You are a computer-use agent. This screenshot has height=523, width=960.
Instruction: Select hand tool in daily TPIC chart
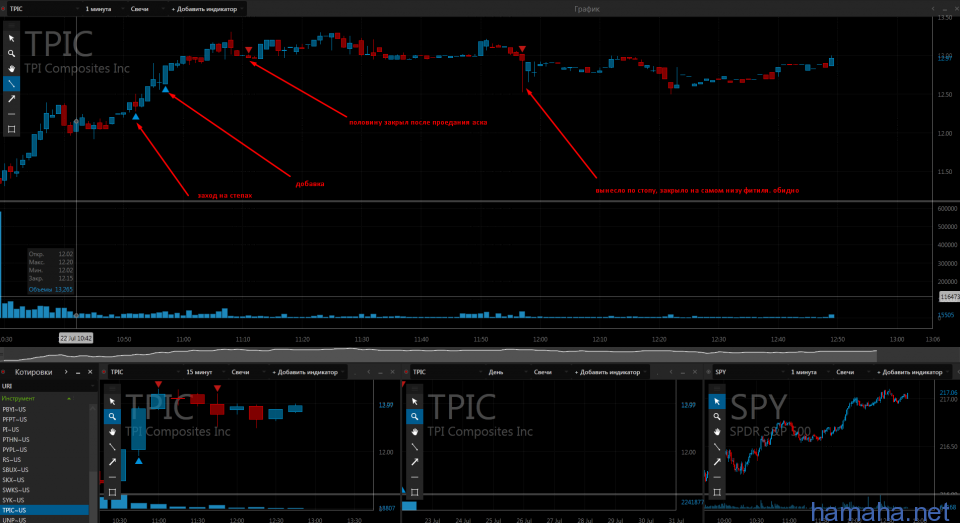414,432
